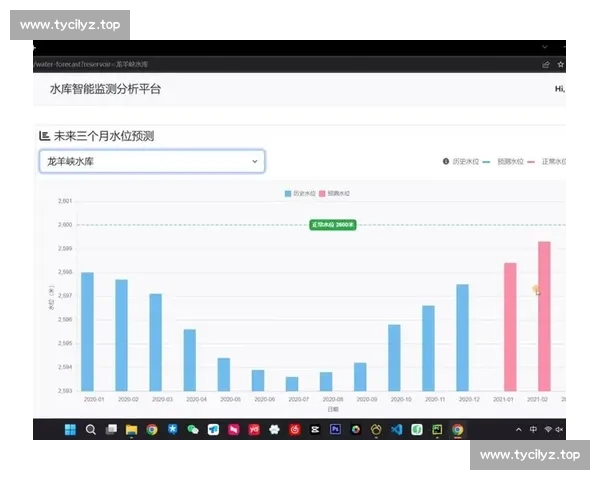Click the browser address bar URL
Viewport: 600px width, 480px height.
91,64
